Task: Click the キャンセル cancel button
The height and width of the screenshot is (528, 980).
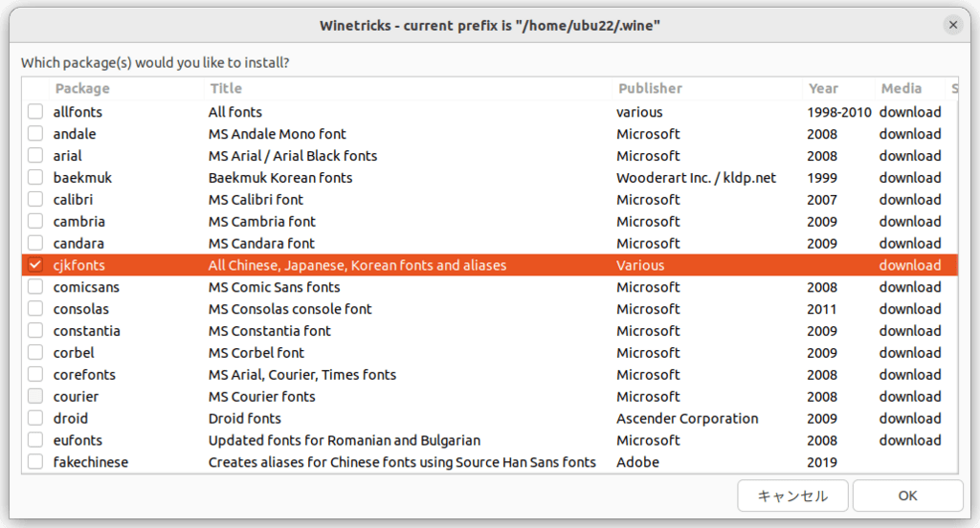Action: click(792, 496)
